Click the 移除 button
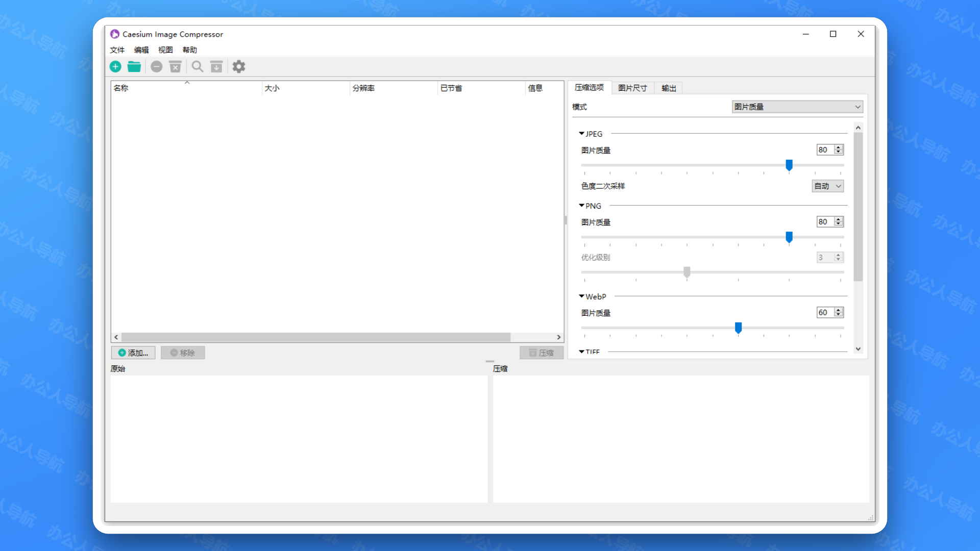The height and width of the screenshot is (551, 980). coord(183,353)
